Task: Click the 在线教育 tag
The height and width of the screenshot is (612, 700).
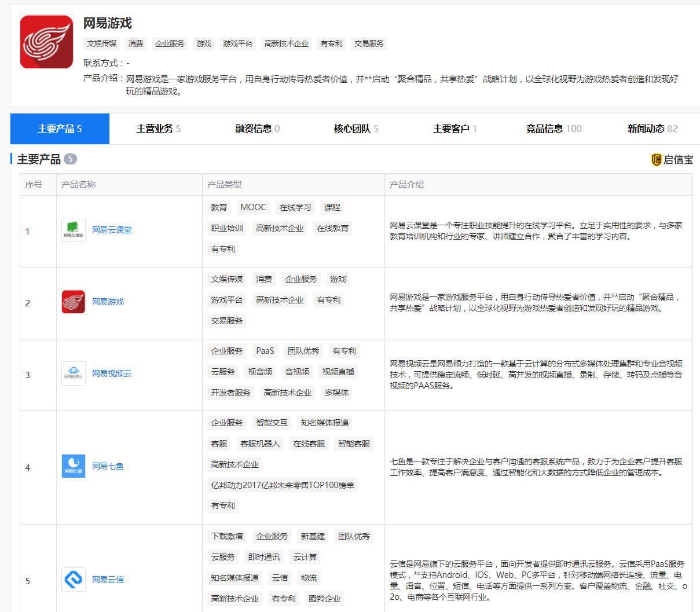Action: 333,228
